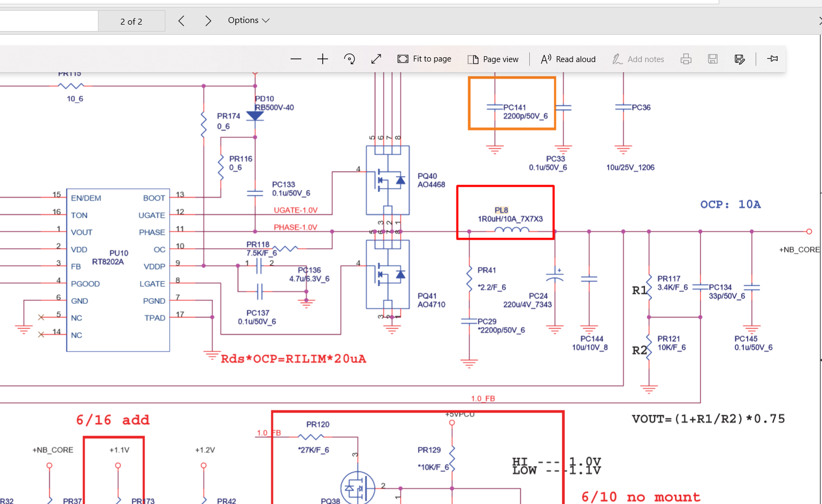Viewport: 822px width, 504px height.
Task: Pin the PDF toolbar
Action: 772,59
